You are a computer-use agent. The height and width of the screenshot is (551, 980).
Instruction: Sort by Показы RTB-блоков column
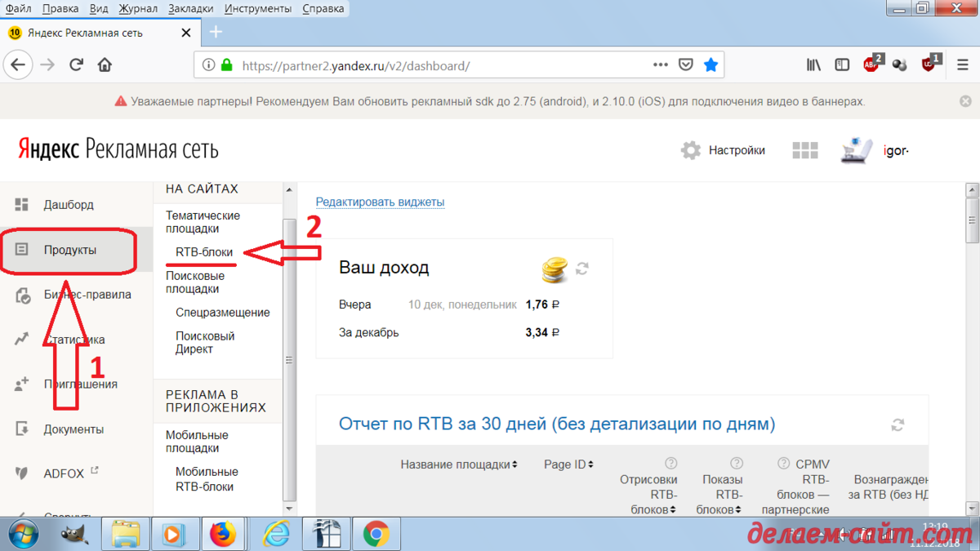722,495
